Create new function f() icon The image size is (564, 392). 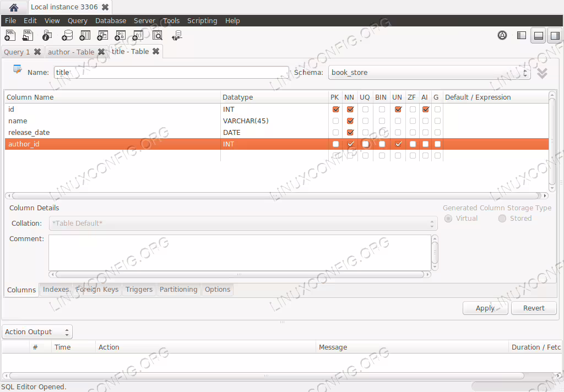pyautogui.click(x=138, y=36)
